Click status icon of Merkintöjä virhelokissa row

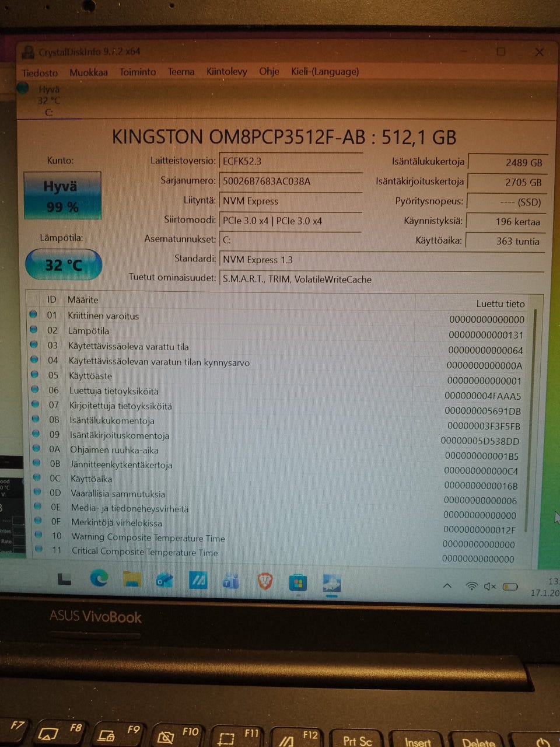[38, 521]
